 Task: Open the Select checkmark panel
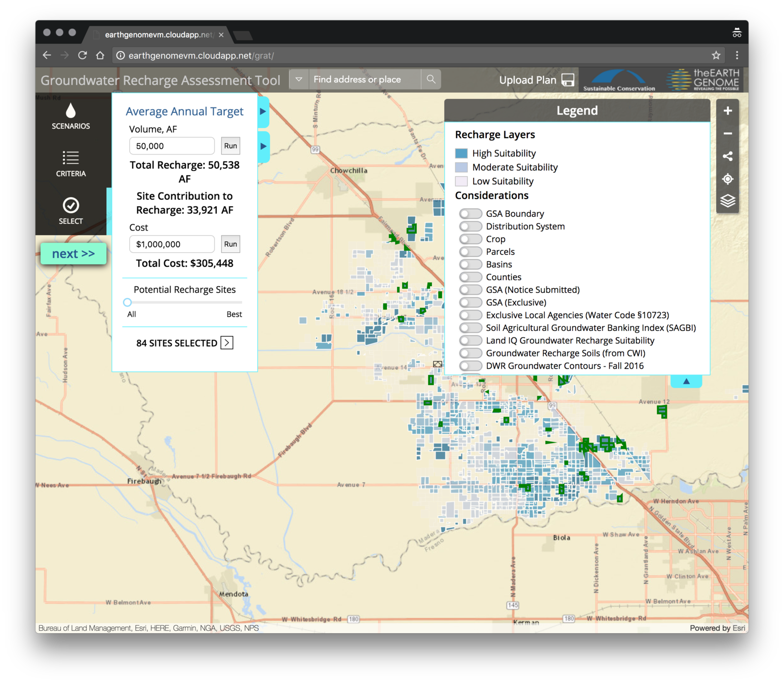pyautogui.click(x=71, y=211)
